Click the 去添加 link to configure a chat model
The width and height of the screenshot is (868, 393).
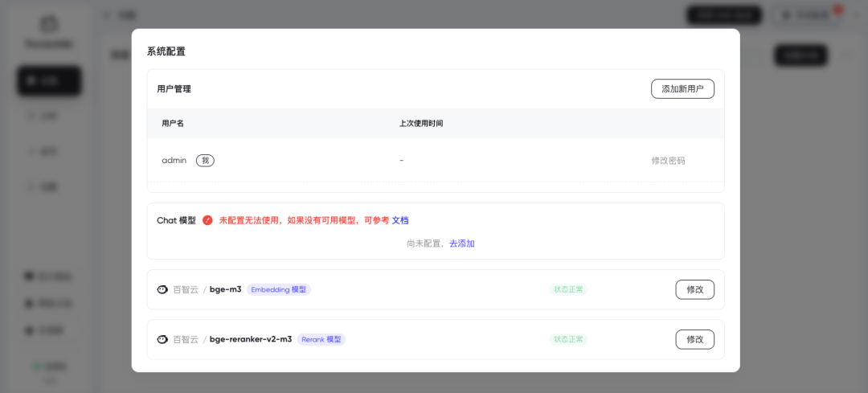coord(461,244)
